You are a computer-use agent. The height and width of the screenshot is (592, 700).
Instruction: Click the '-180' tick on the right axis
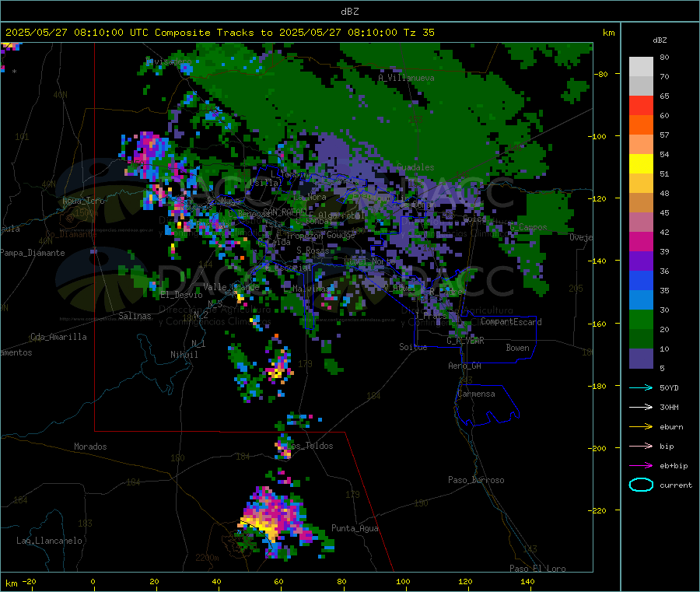click(599, 386)
